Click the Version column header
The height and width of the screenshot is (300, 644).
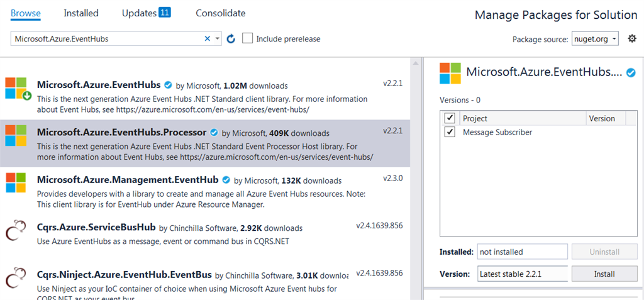pyautogui.click(x=606, y=118)
